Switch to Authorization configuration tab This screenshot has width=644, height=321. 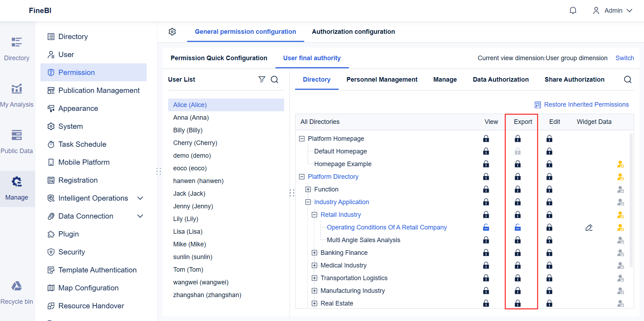tap(353, 32)
